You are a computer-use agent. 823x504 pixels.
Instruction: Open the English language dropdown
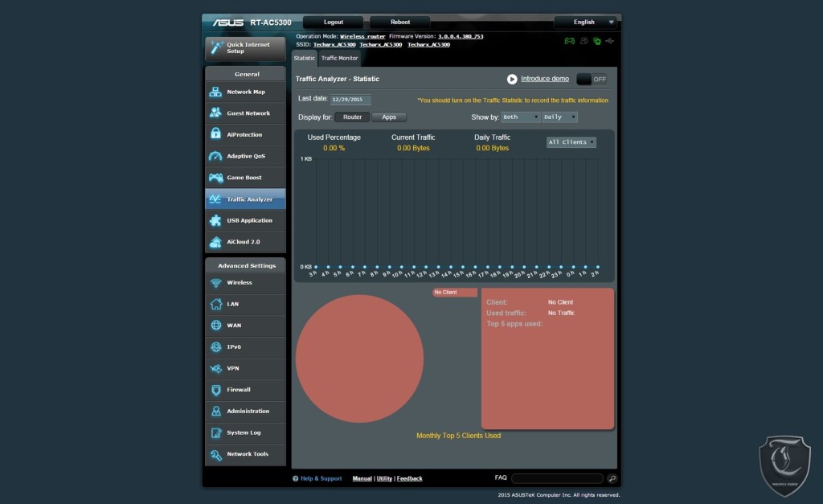tap(588, 23)
